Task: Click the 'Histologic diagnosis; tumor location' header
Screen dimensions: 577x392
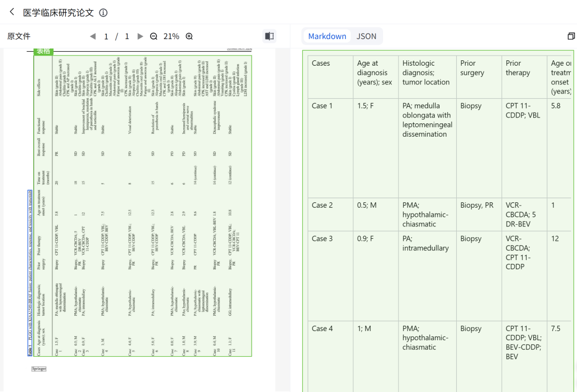Action: coord(427,77)
